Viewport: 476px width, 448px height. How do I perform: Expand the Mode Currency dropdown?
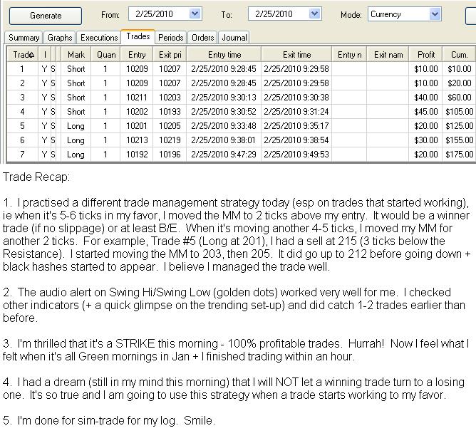[435, 14]
